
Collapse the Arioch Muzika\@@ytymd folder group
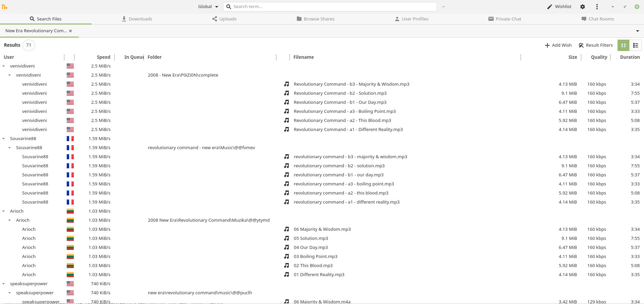[x=10, y=220]
